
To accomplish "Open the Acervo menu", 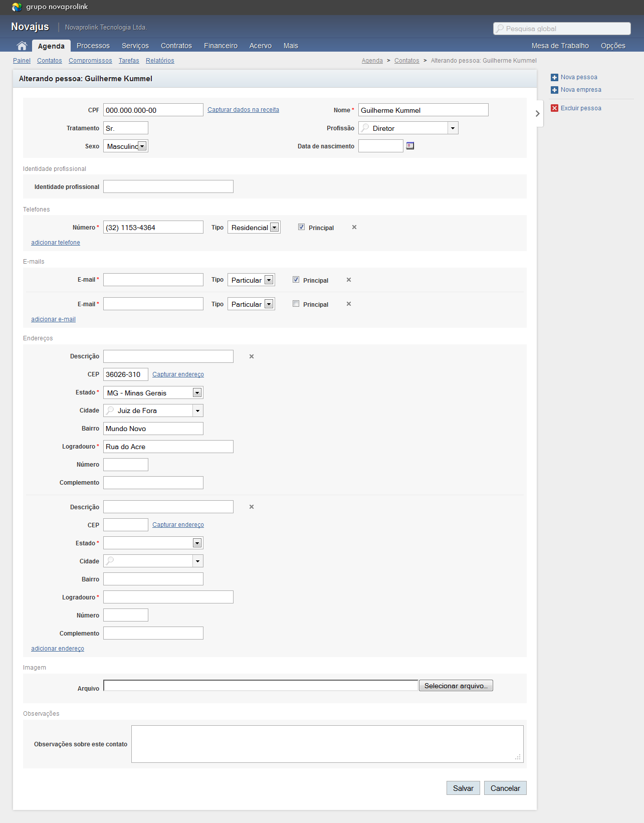I will tap(261, 46).
